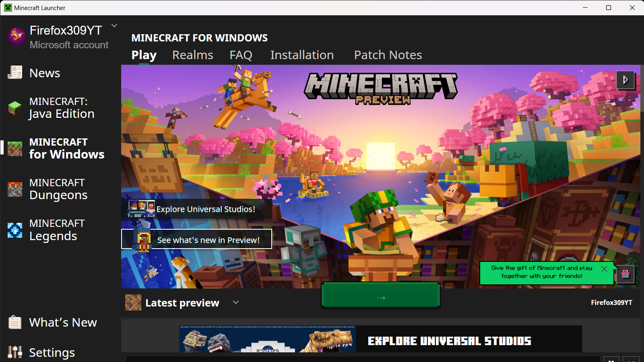Dismiss the gift of Minecraft tooltip
644x362 pixels.
604,269
